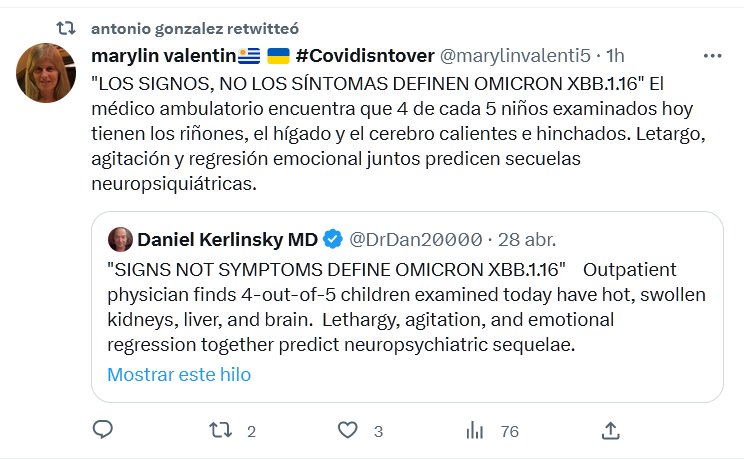744x460 pixels.
Task: Open the @DrDan20000 handle
Action: pos(413,239)
